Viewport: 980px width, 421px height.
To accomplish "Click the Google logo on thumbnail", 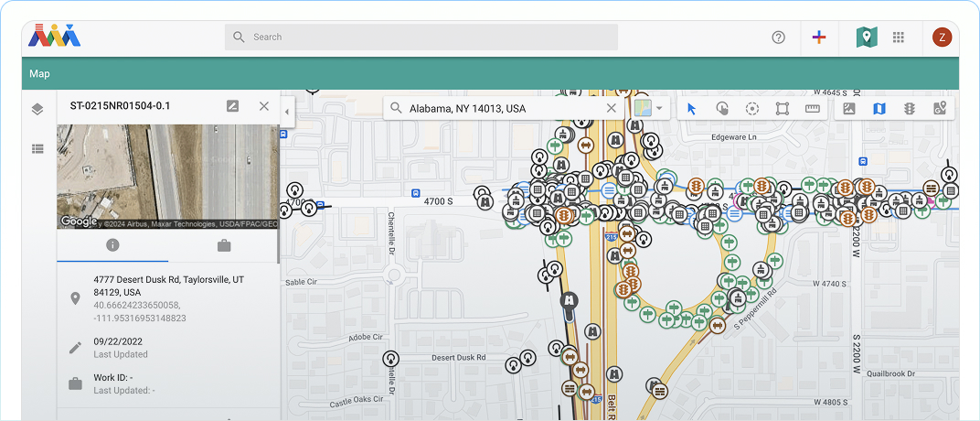I will 79,221.
